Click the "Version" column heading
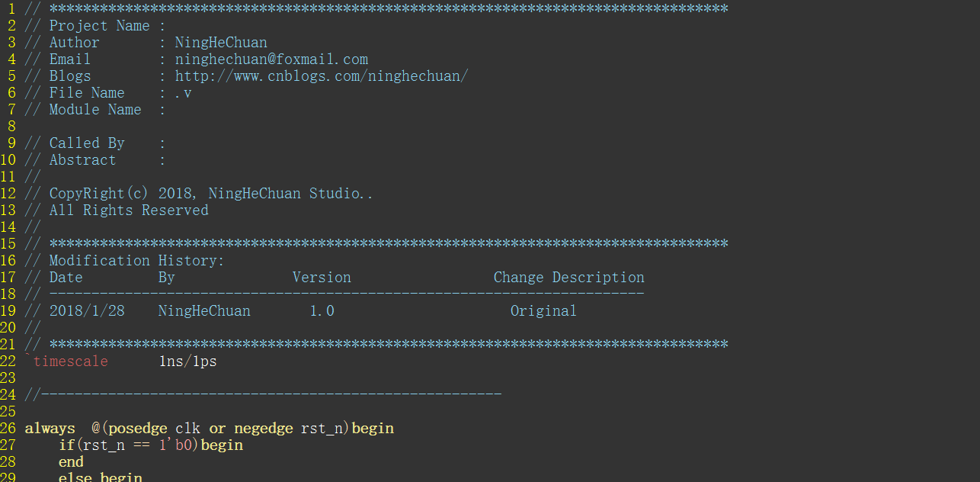This screenshot has height=482, width=980. click(322, 278)
